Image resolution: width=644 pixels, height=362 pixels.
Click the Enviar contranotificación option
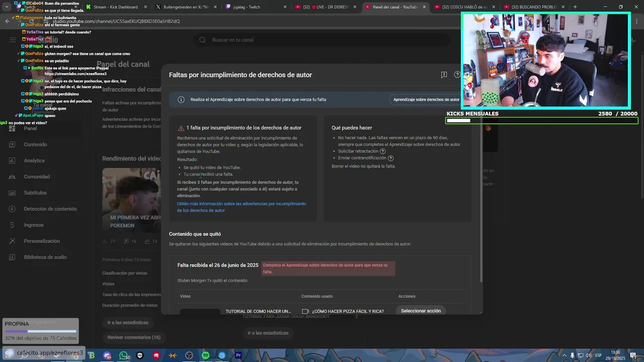[x=362, y=158]
